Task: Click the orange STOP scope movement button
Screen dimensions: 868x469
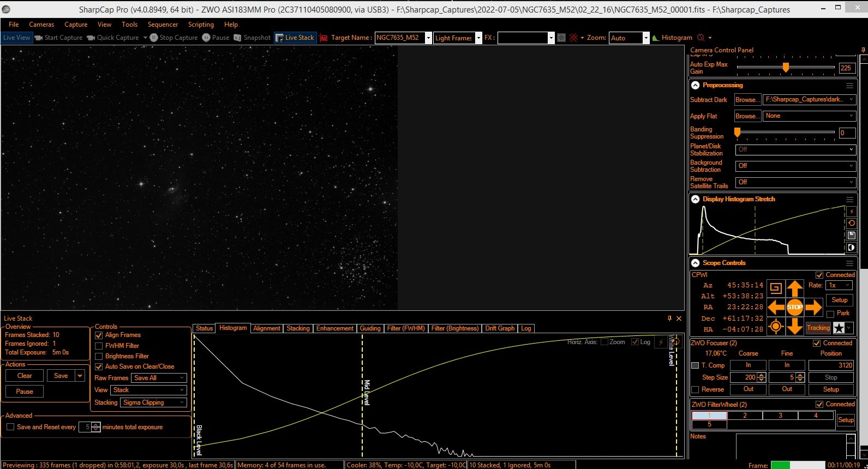Action: pyautogui.click(x=794, y=307)
